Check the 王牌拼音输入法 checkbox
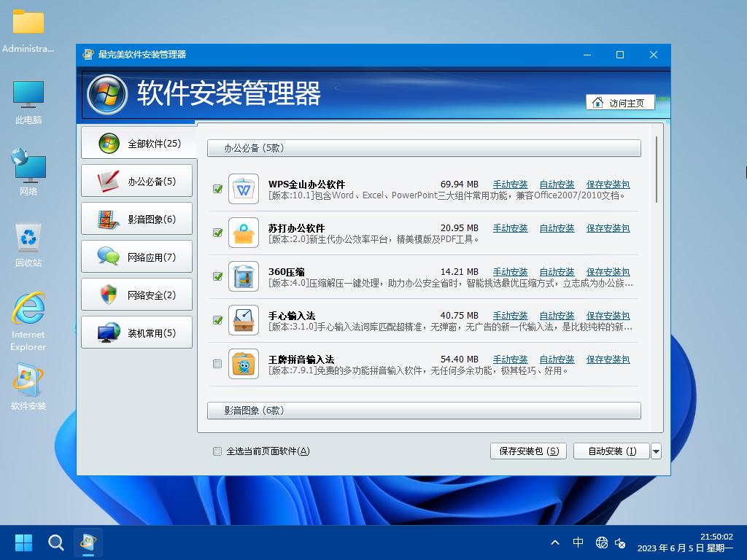Screen dimensions: 747x560 tap(217, 364)
